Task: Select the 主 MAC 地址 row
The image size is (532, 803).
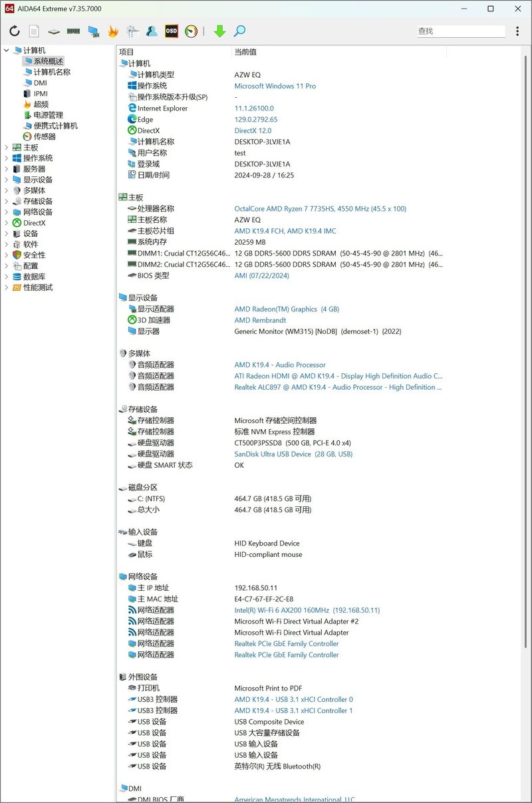Action: (281, 599)
